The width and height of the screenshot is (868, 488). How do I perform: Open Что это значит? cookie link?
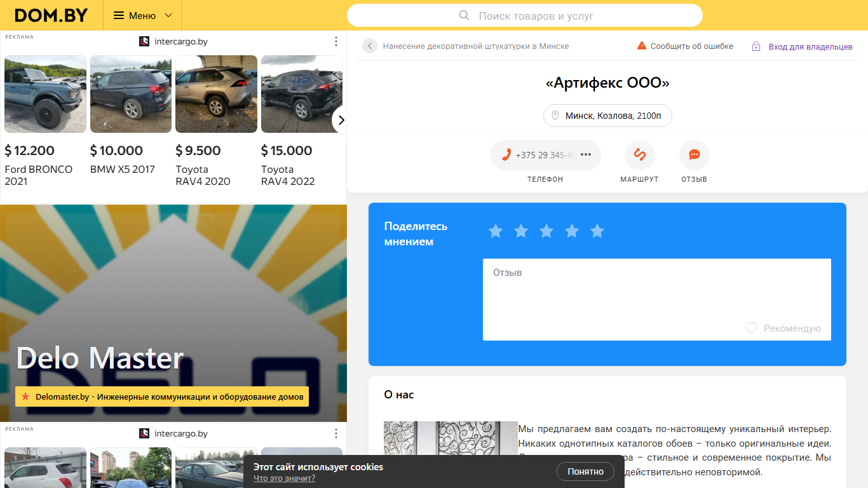coord(284,478)
